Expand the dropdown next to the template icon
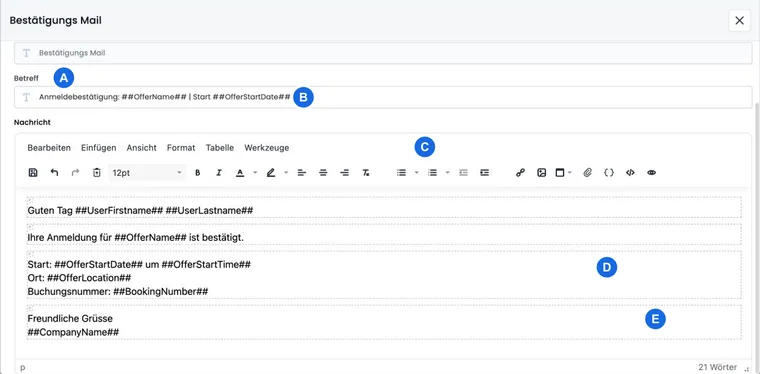The image size is (760, 374). (x=570, y=172)
